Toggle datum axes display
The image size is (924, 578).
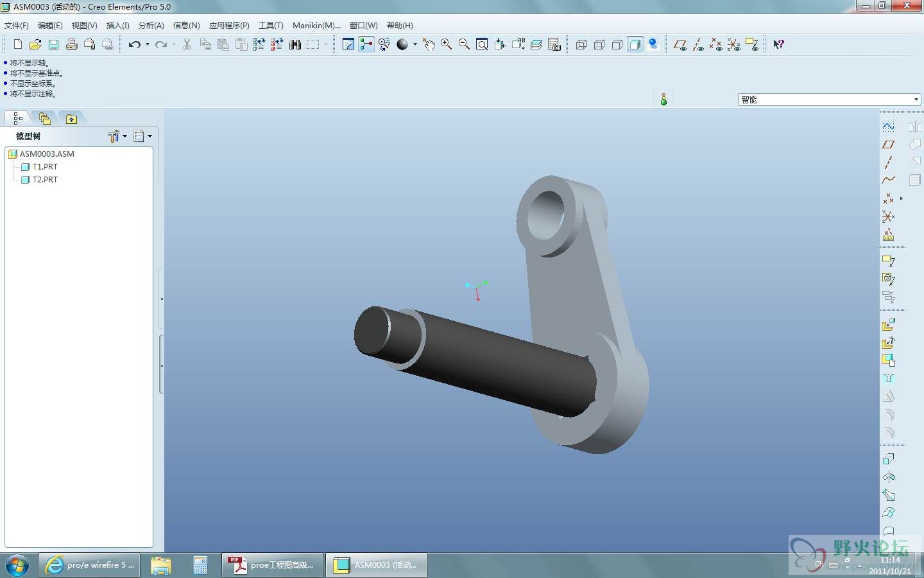point(698,44)
